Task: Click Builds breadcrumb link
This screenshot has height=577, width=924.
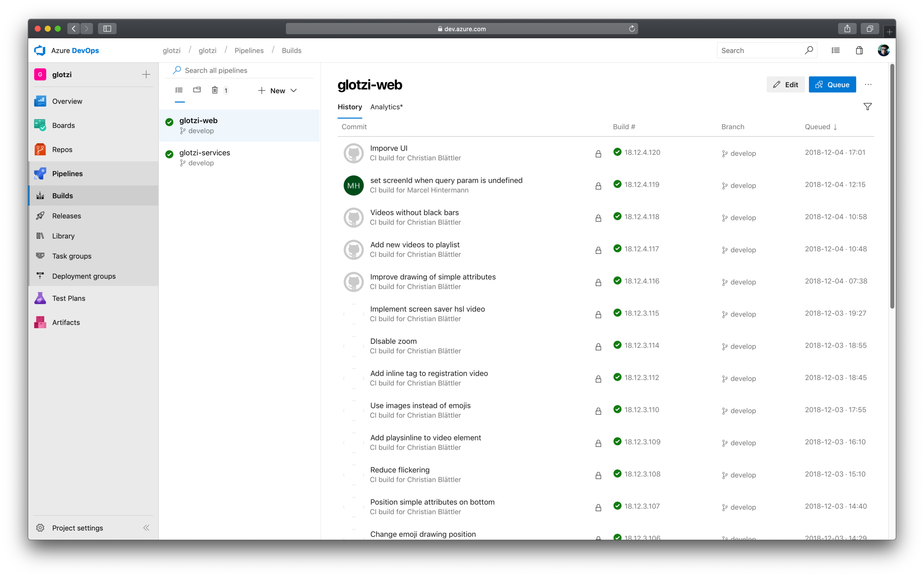Action: (x=292, y=50)
